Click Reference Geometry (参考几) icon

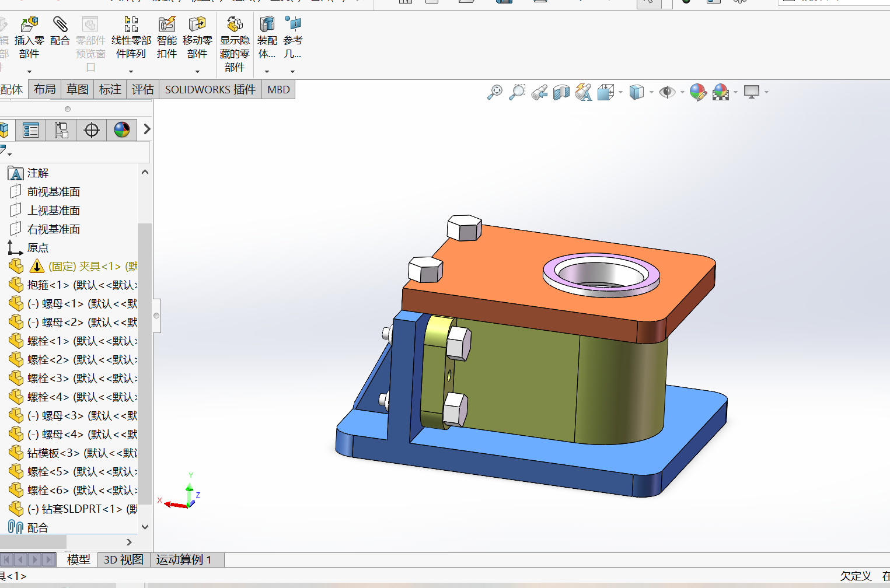(293, 24)
